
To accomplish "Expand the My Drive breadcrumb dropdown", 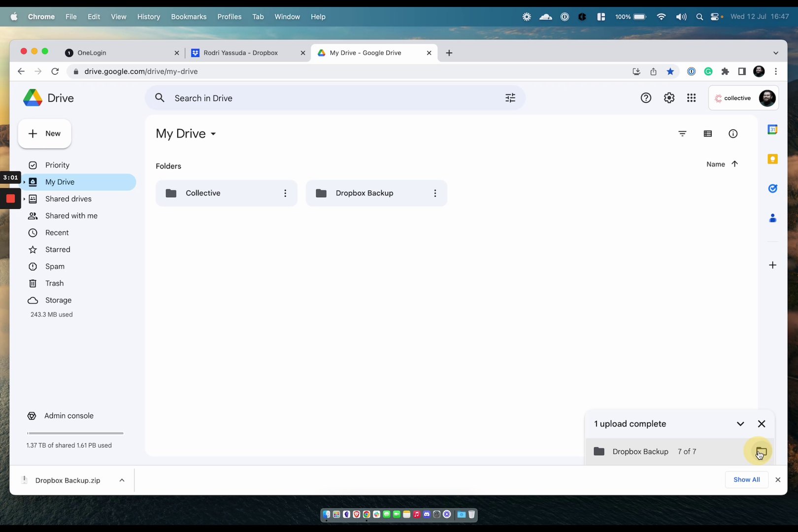I will point(214,133).
